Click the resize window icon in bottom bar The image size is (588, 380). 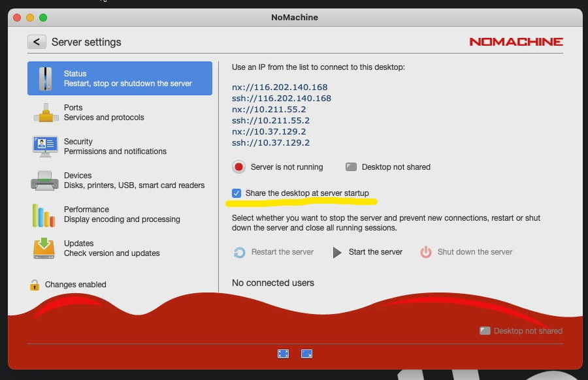click(306, 353)
